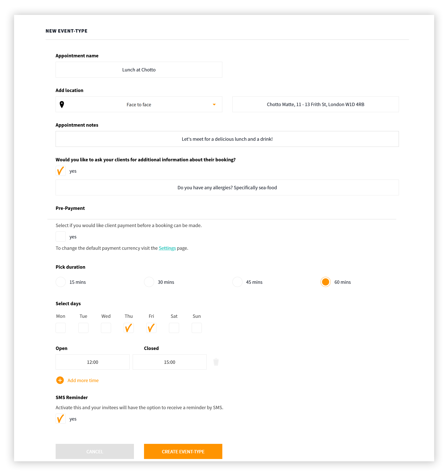Click the Add more time link
Image resolution: width=448 pixels, height=476 pixels.
click(x=83, y=380)
